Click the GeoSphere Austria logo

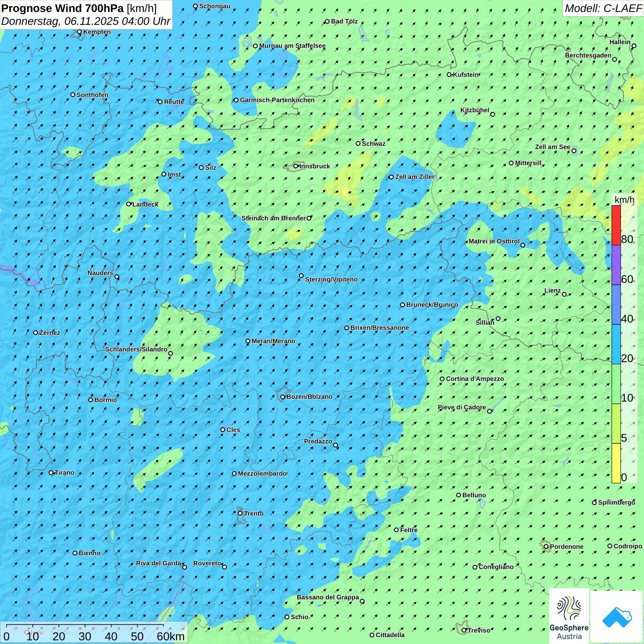pyautogui.click(x=569, y=616)
